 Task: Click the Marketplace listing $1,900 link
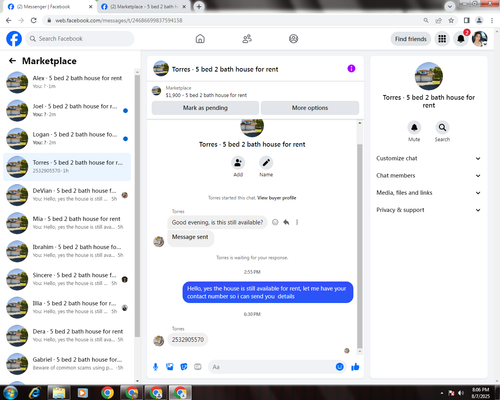(x=206, y=95)
